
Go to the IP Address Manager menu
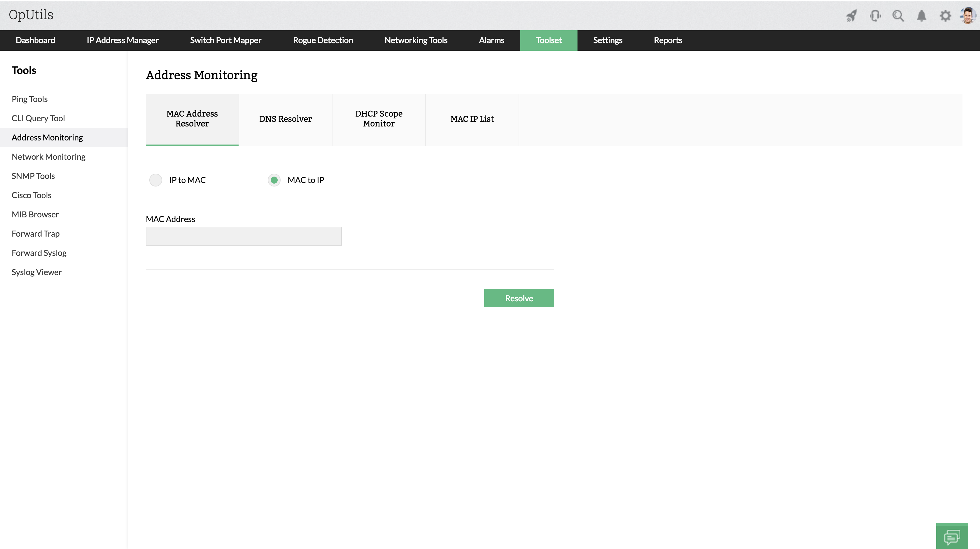click(x=123, y=40)
